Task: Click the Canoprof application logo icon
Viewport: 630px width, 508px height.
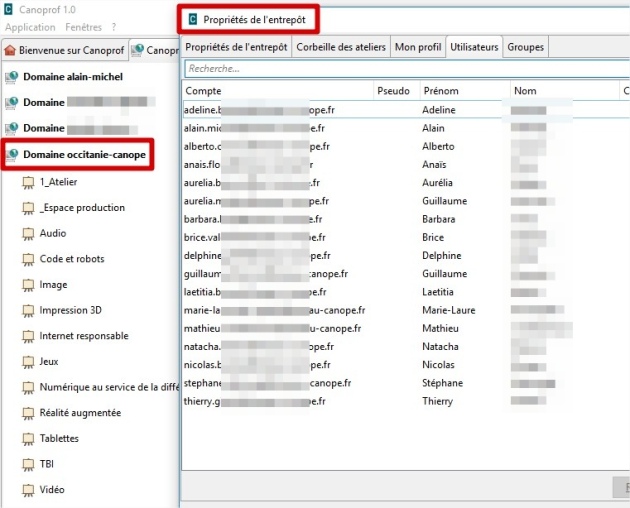Action: (8, 9)
